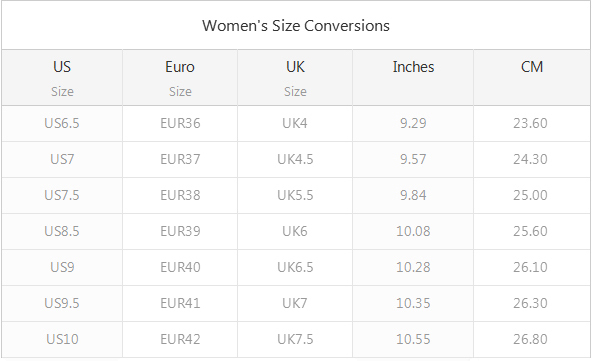
Task: Select the Euro Size column header
Action: (180, 78)
